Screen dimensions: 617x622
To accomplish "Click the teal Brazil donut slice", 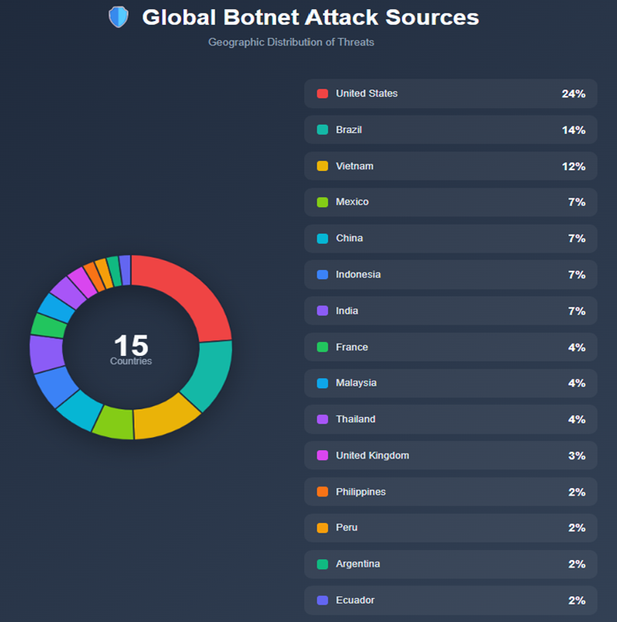I will (210, 375).
